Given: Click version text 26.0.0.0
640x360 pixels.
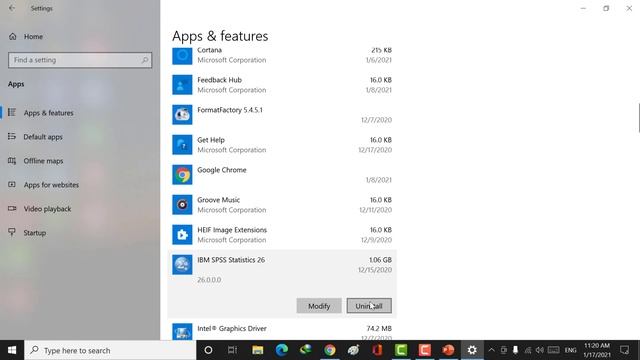Looking at the screenshot, I should click(209, 280).
